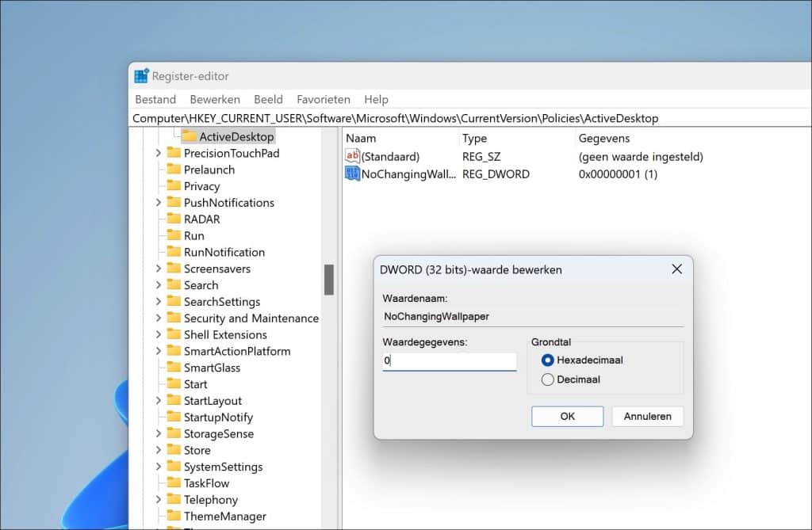
Task: Click the REG_DWORD icon beside NoChangingWall
Action: (352, 173)
